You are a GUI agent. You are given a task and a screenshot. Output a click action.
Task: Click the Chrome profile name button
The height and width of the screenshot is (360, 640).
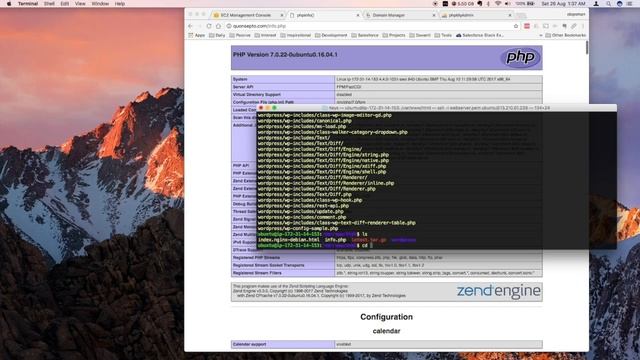pyautogui.click(x=576, y=14)
